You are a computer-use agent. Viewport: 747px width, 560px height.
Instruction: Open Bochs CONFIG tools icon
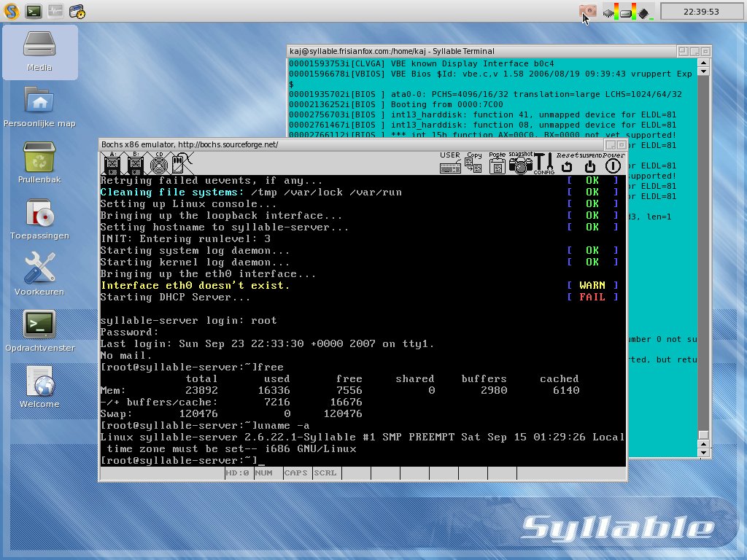click(x=543, y=163)
